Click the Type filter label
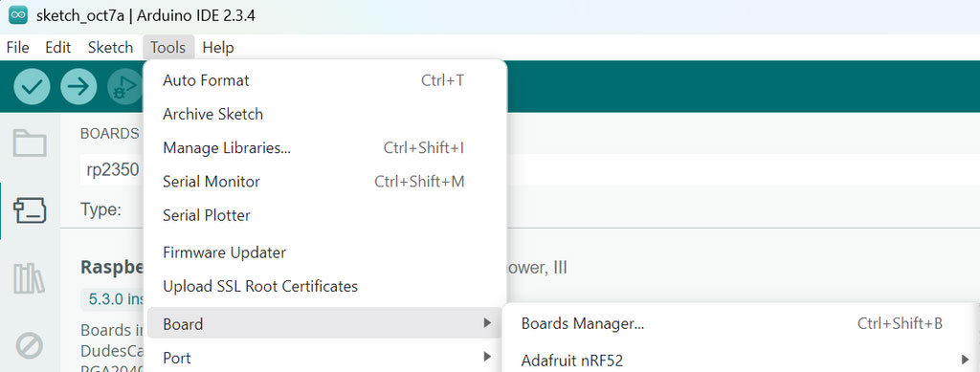 pos(100,209)
